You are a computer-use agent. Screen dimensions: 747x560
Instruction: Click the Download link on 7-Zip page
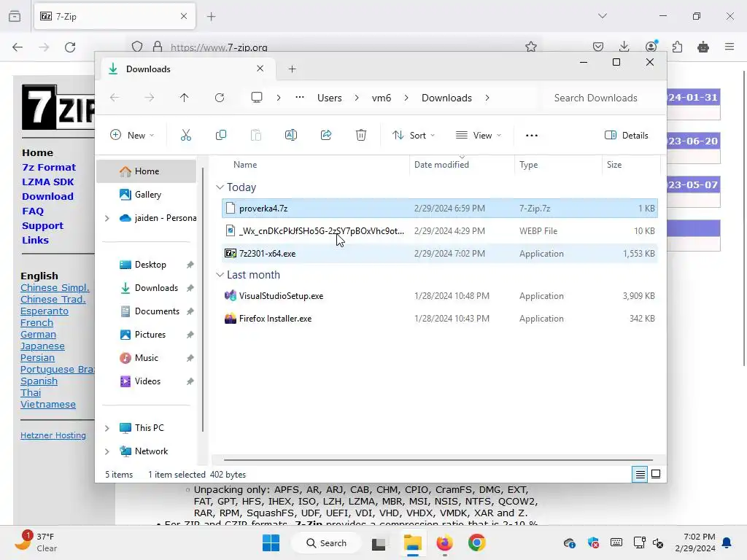(x=47, y=196)
